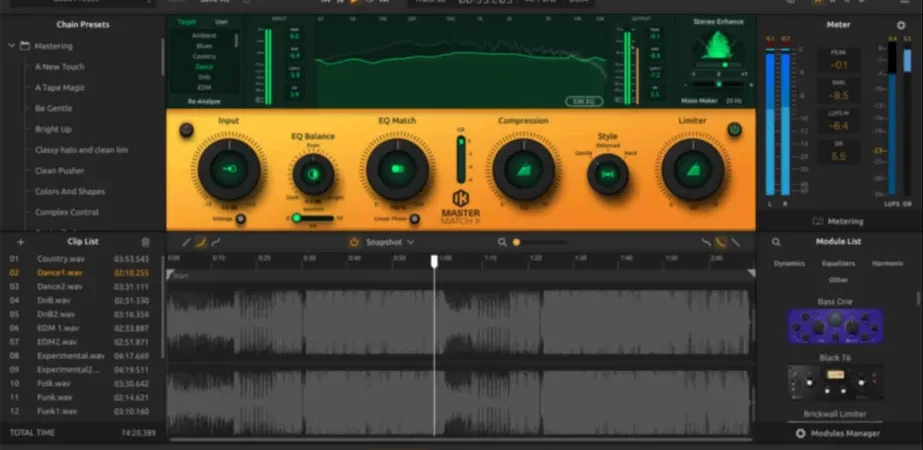Collapse the Mastering presets folder
This screenshot has width=923, height=450.
pyautogui.click(x=12, y=46)
